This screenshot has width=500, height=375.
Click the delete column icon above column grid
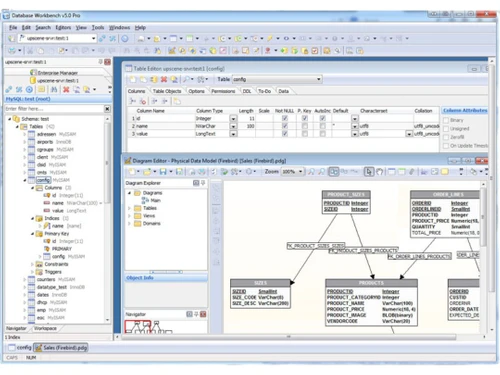click(x=143, y=101)
